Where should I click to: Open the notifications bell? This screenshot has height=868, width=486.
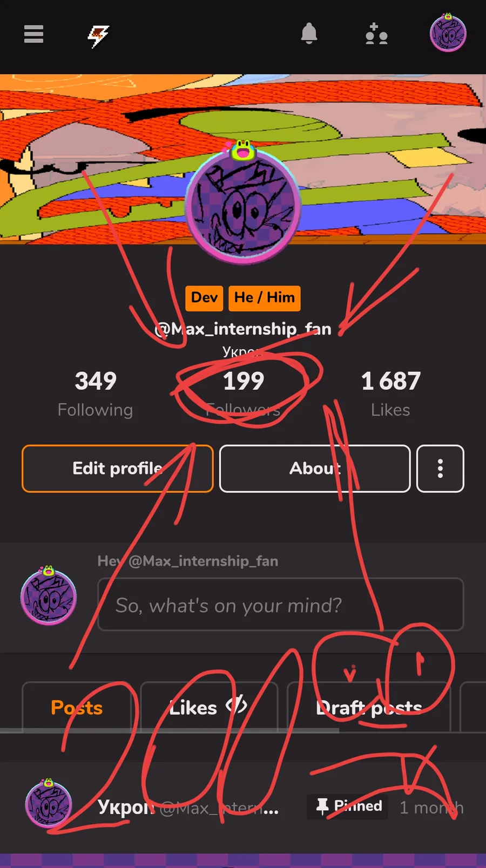309,33
